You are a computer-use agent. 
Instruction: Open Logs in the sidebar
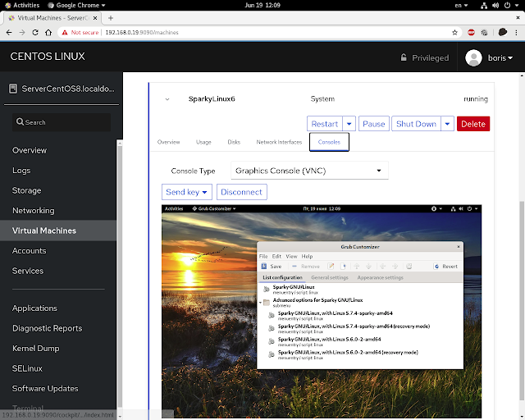point(21,171)
